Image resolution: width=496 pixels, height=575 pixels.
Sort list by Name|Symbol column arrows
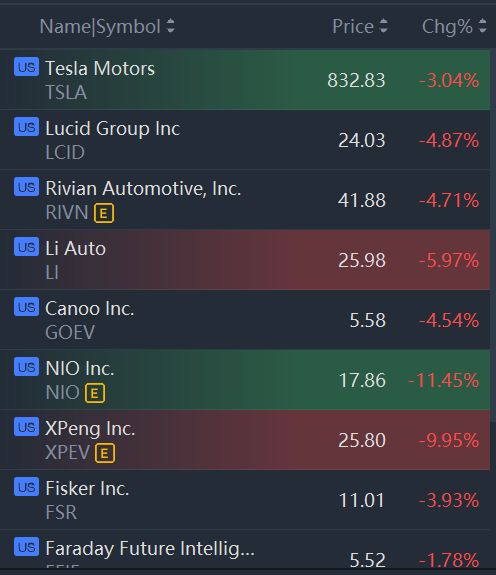click(170, 26)
